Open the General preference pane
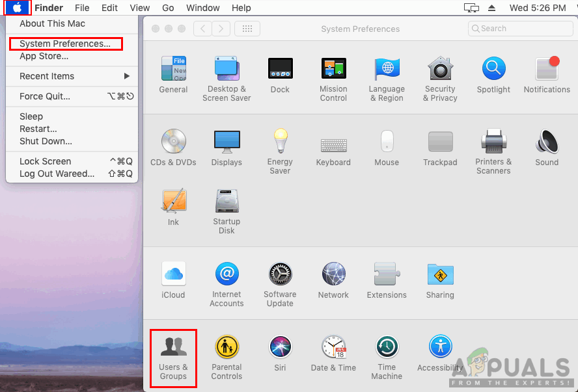Image resolution: width=578 pixels, height=392 pixels. tap(173, 75)
